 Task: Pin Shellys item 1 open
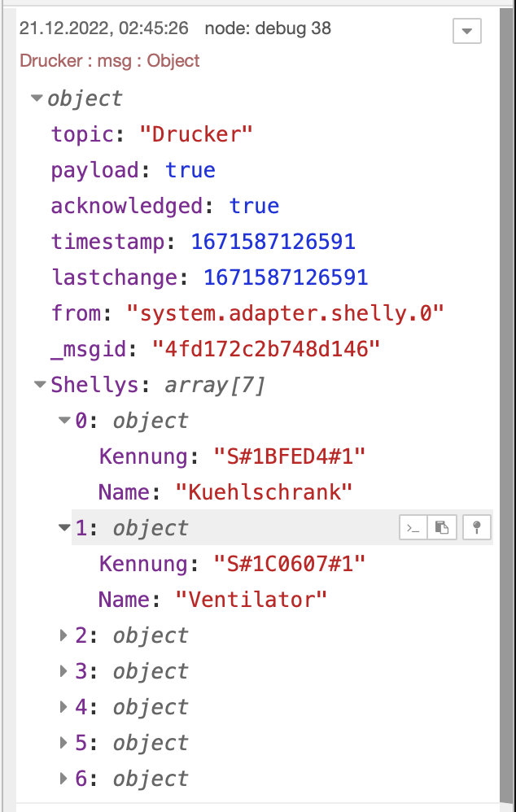click(x=477, y=528)
